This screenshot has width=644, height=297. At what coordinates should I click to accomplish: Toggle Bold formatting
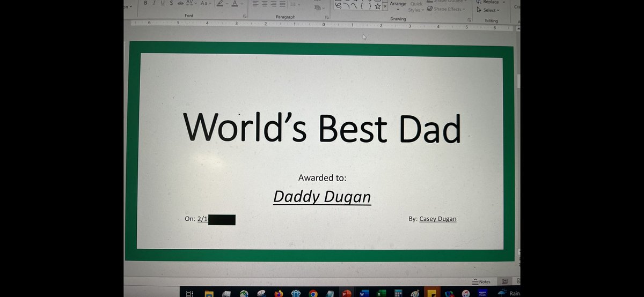pos(145,3)
